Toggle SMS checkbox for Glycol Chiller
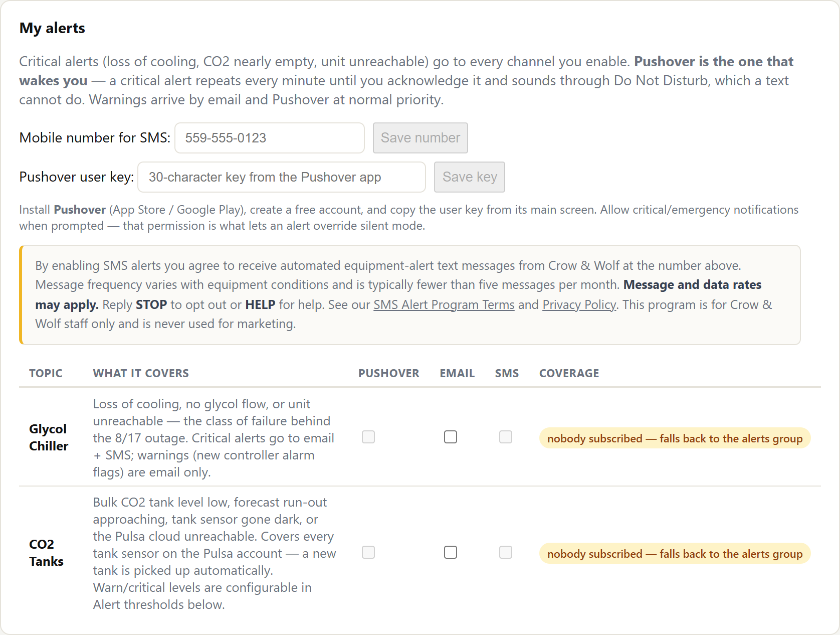840x635 pixels. 506,437
